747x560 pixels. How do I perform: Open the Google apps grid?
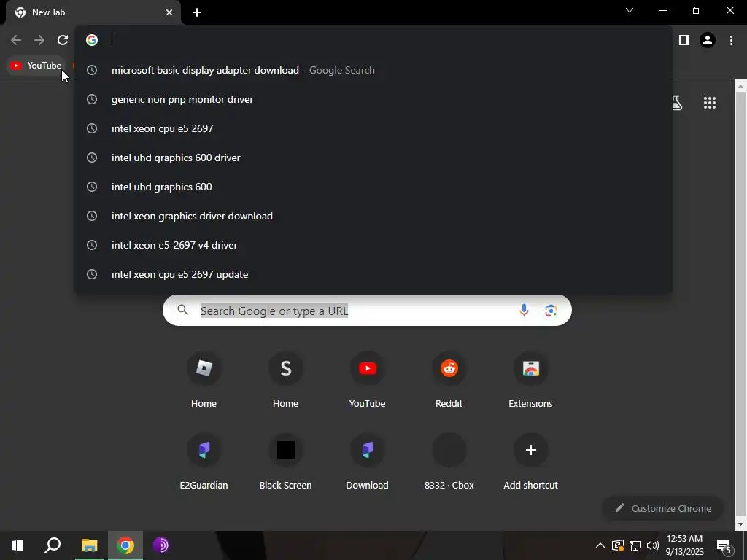point(710,103)
